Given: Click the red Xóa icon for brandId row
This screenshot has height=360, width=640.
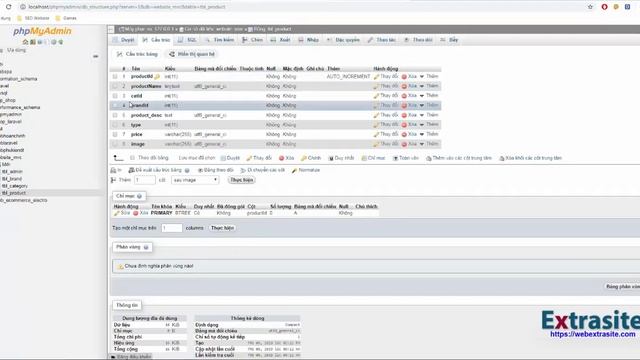Looking at the screenshot, I should (404, 106).
